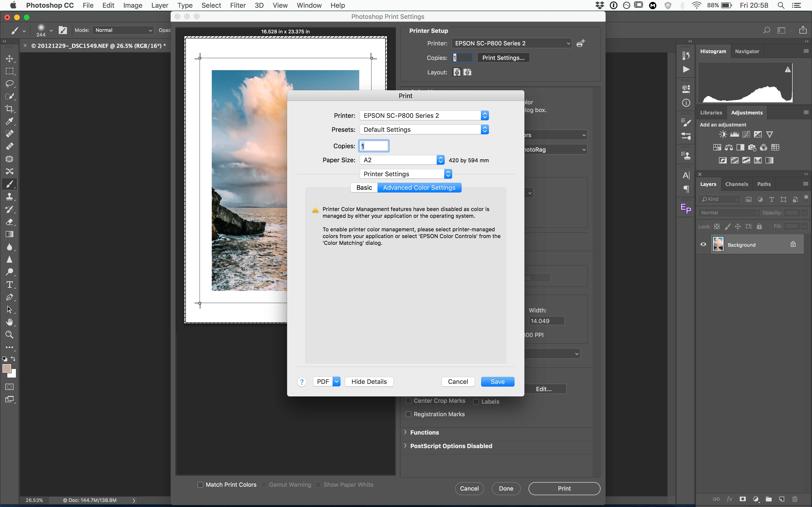Click the Epson Print Layout panel icon
Screen dimensions: 812x507
(x=686, y=208)
